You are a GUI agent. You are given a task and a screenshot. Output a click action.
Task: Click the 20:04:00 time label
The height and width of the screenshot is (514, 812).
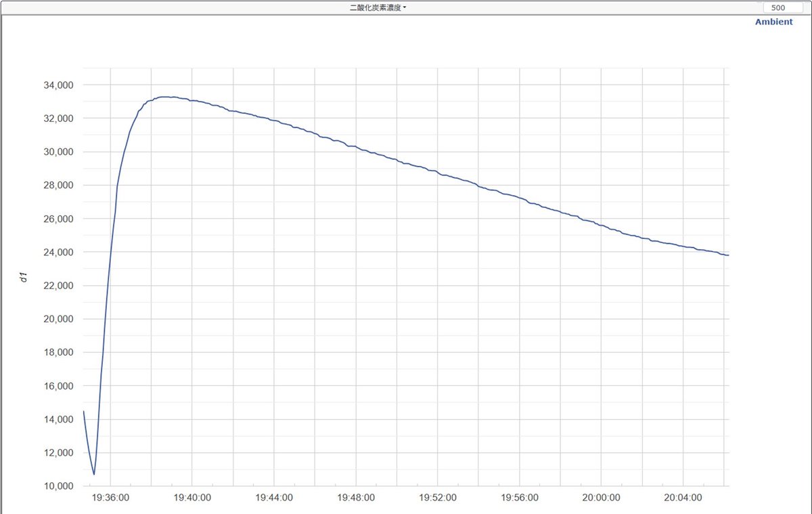coord(683,498)
